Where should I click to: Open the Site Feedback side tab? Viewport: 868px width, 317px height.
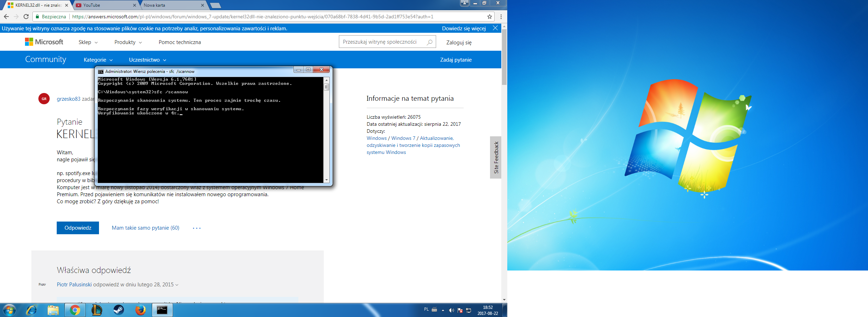pyautogui.click(x=496, y=157)
